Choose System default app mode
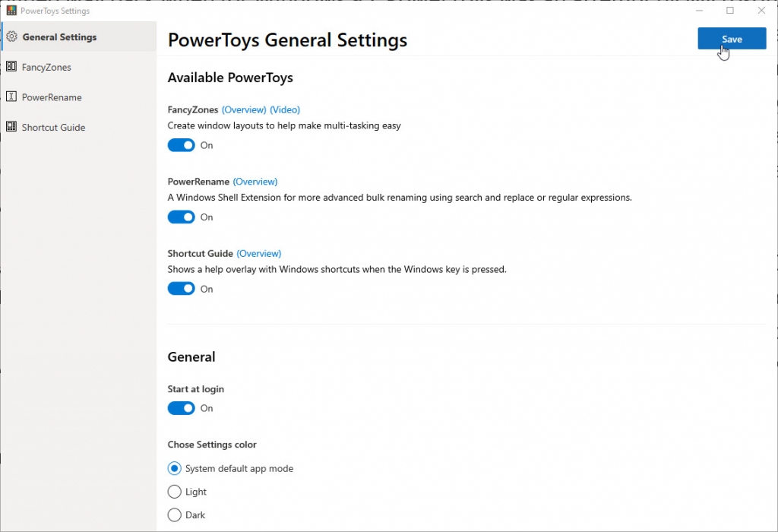The width and height of the screenshot is (778, 532). point(174,468)
